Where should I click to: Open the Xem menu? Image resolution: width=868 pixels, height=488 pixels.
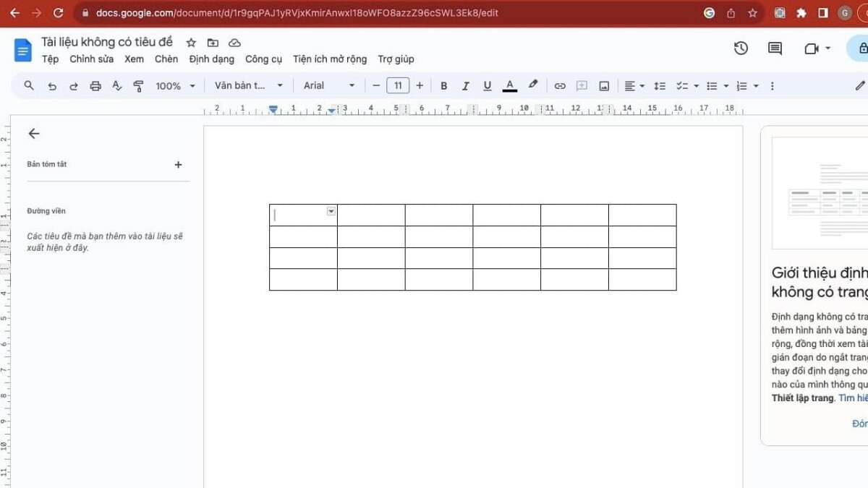(x=134, y=59)
